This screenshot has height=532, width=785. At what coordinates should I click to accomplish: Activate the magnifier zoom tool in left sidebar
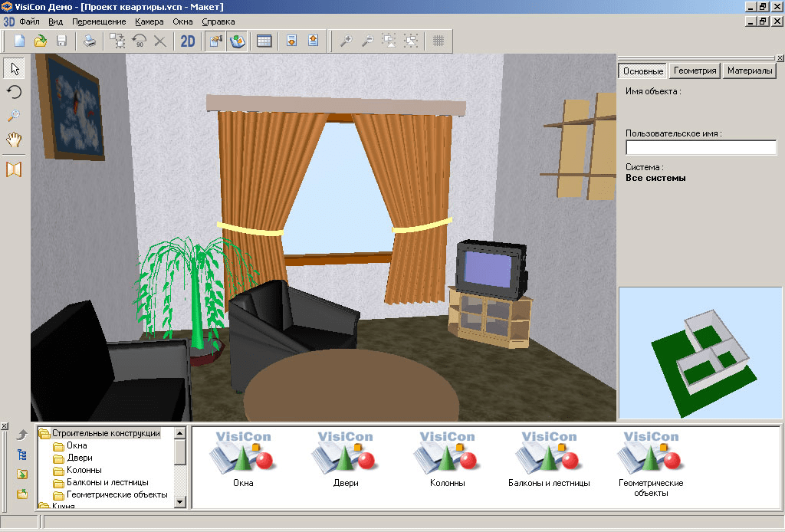(14, 116)
